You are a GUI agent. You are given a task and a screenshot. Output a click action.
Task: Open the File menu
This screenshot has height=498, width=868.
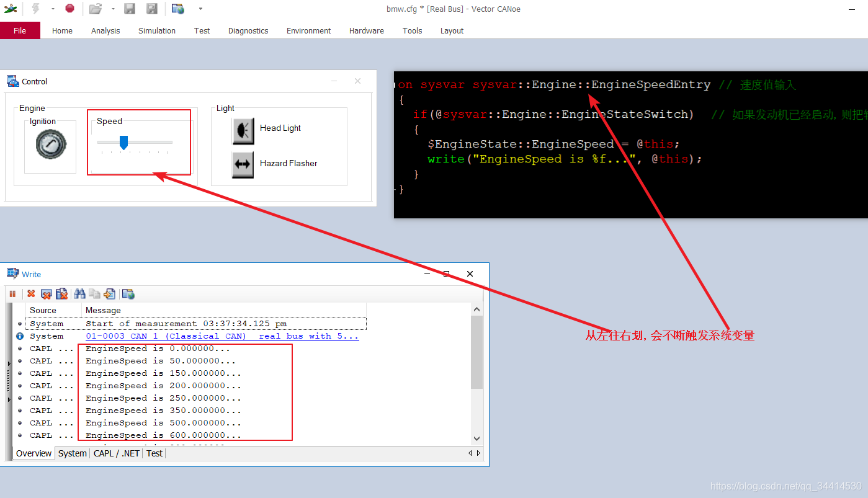pos(20,30)
